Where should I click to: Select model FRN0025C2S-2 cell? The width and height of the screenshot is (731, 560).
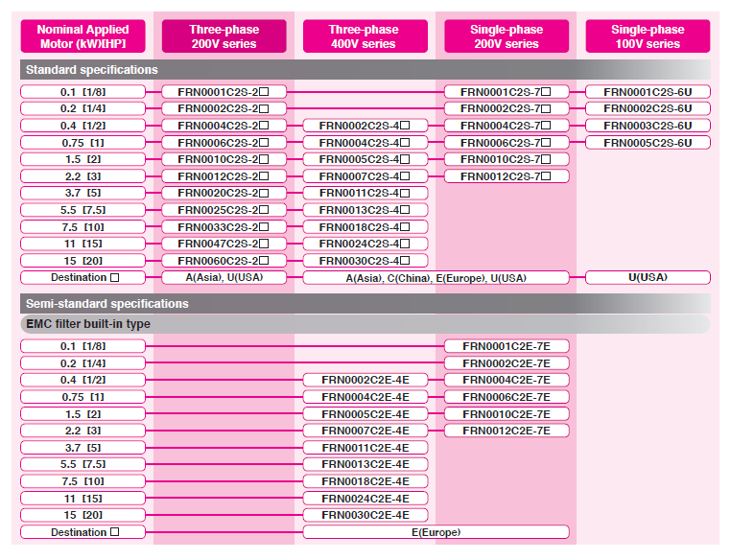pos(224,210)
